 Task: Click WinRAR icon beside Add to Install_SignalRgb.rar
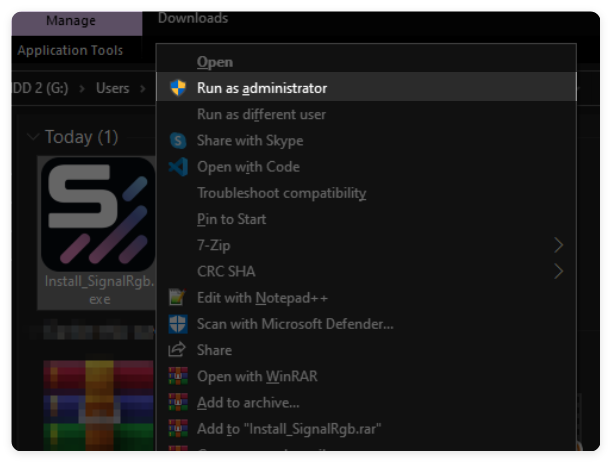click(178, 428)
